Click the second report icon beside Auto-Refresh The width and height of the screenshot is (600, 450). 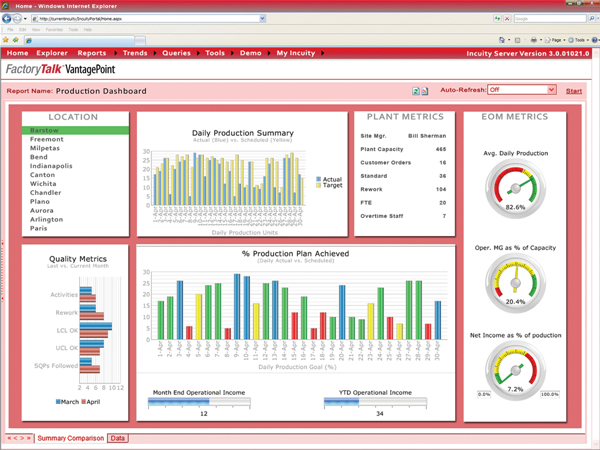426,91
